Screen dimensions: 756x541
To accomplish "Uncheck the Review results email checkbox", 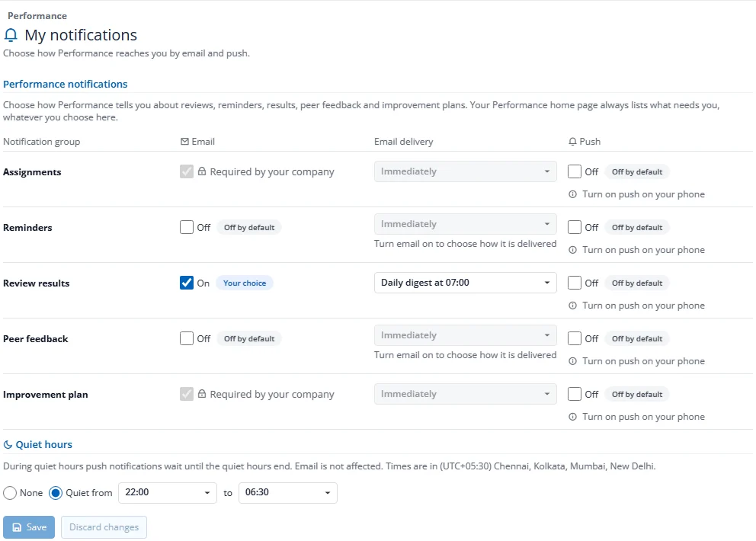I will [x=187, y=283].
